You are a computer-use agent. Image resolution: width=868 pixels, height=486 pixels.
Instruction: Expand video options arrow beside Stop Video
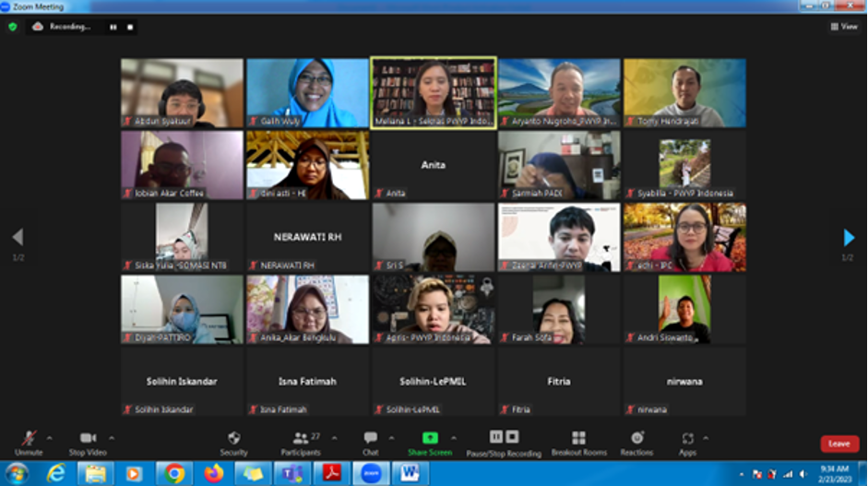[x=112, y=437]
